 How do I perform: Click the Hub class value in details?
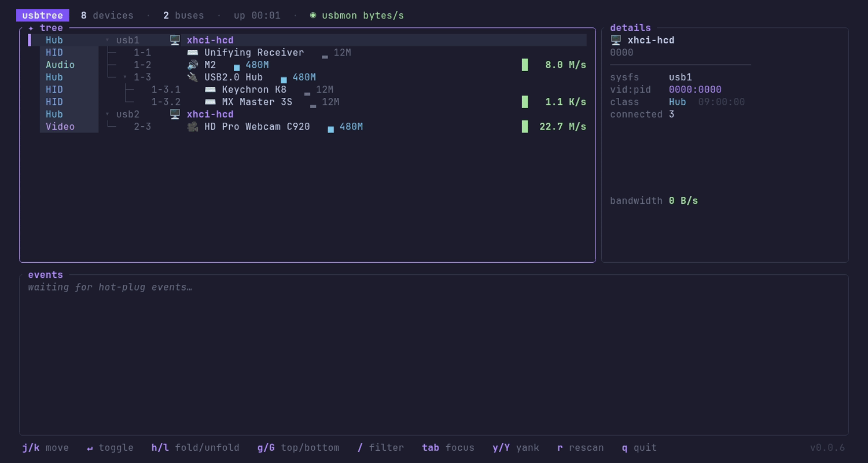pyautogui.click(x=678, y=102)
